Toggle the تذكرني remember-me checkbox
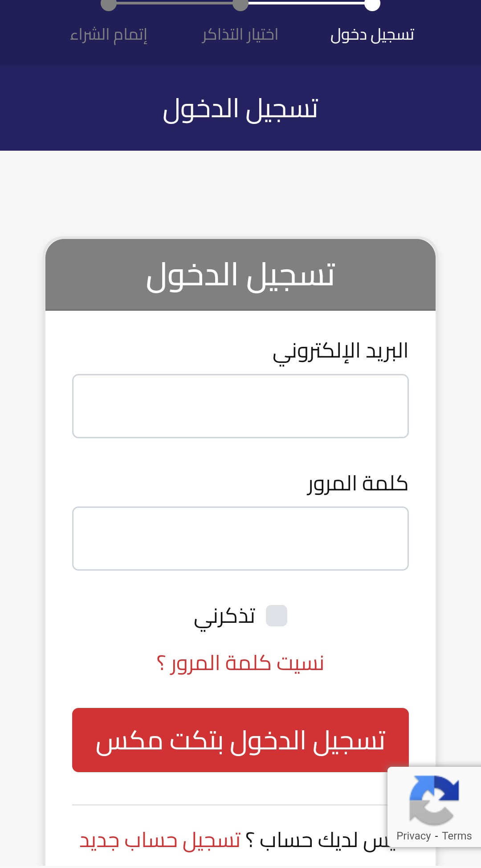The image size is (481, 868). point(277,616)
